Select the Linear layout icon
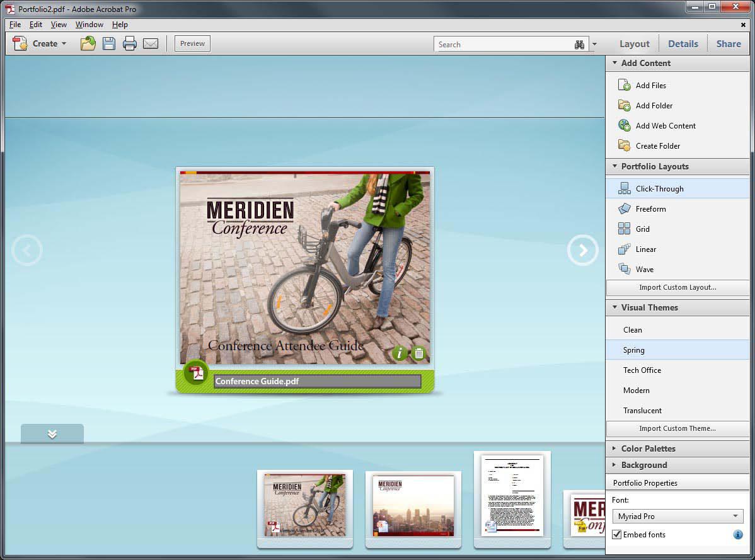Image resolution: width=755 pixels, height=560 pixels. point(625,249)
